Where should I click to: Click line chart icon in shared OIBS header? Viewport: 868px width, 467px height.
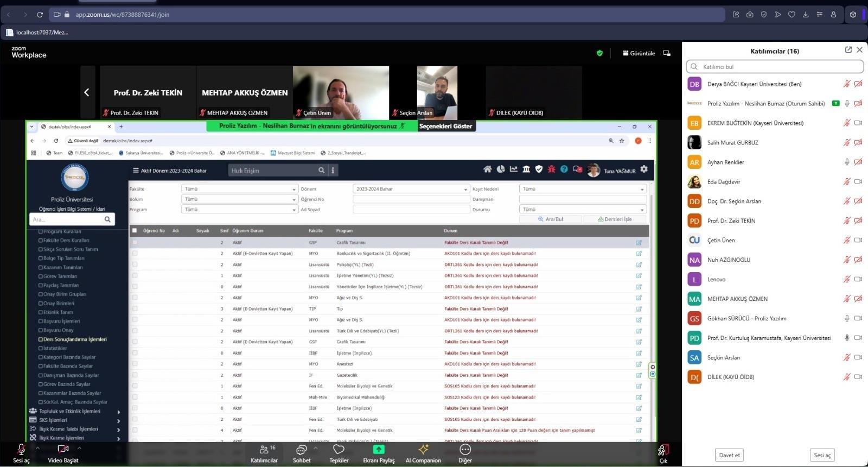[x=513, y=169]
